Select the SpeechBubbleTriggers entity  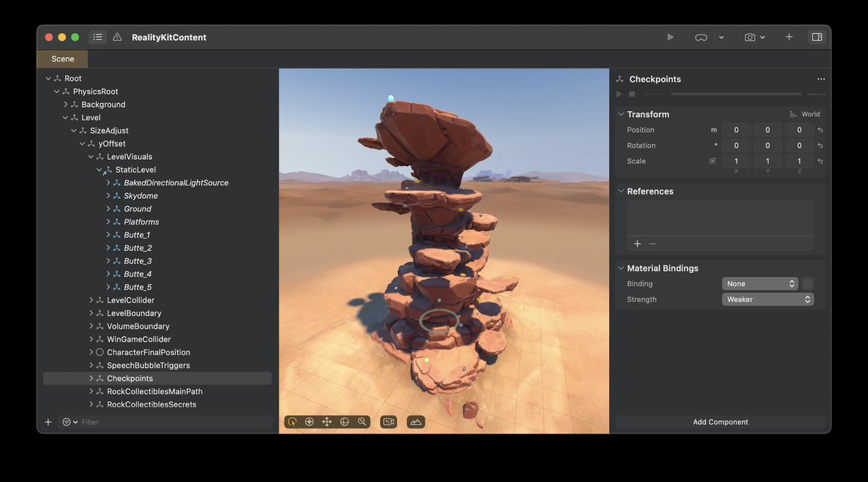coord(148,366)
